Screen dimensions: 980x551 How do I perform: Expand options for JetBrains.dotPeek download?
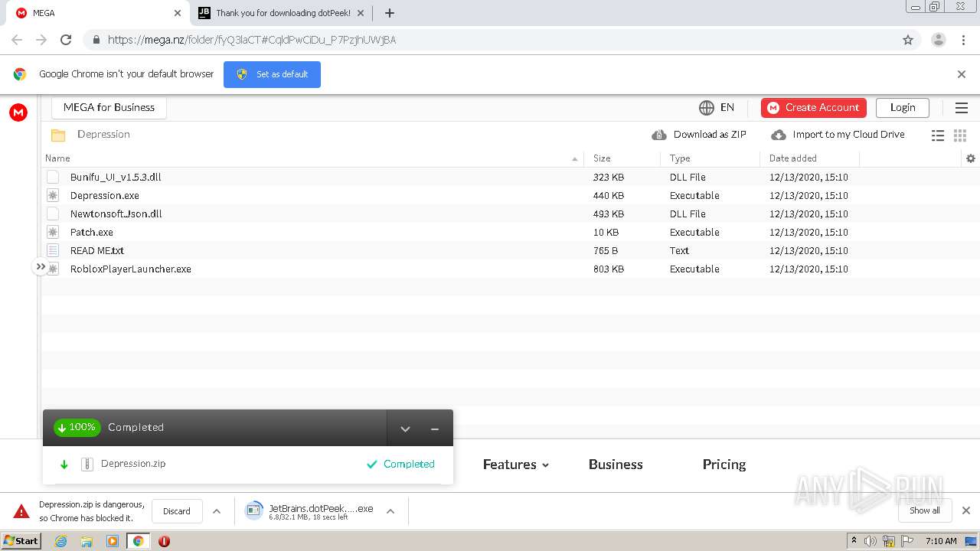click(390, 511)
